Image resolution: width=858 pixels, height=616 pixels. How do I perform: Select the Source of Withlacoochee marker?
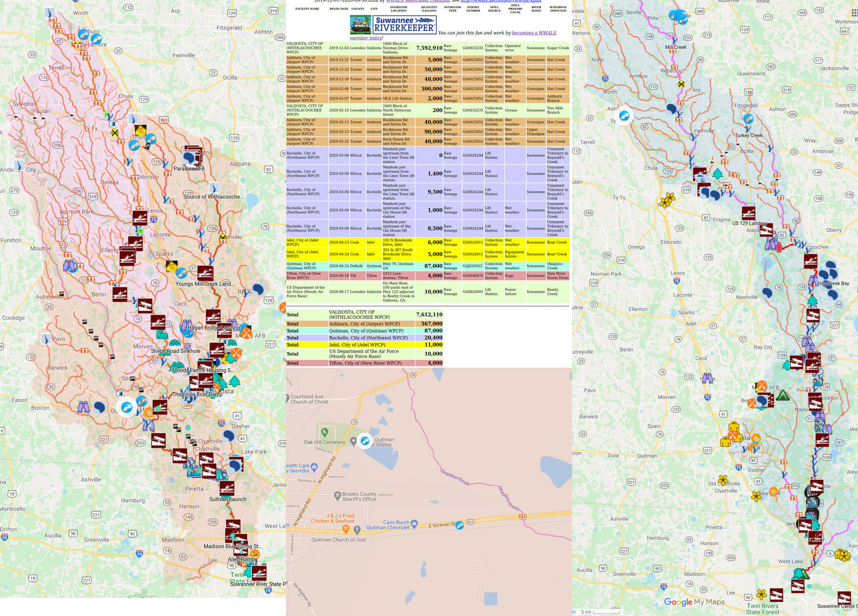tap(214, 187)
